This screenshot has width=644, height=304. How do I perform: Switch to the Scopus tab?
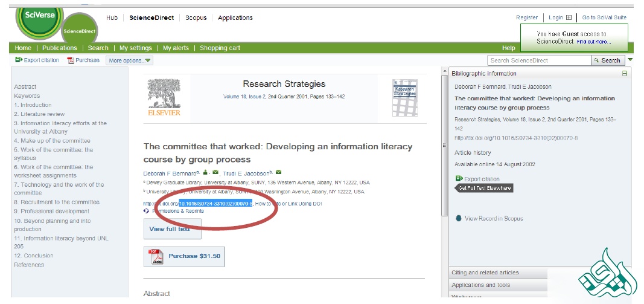click(196, 18)
